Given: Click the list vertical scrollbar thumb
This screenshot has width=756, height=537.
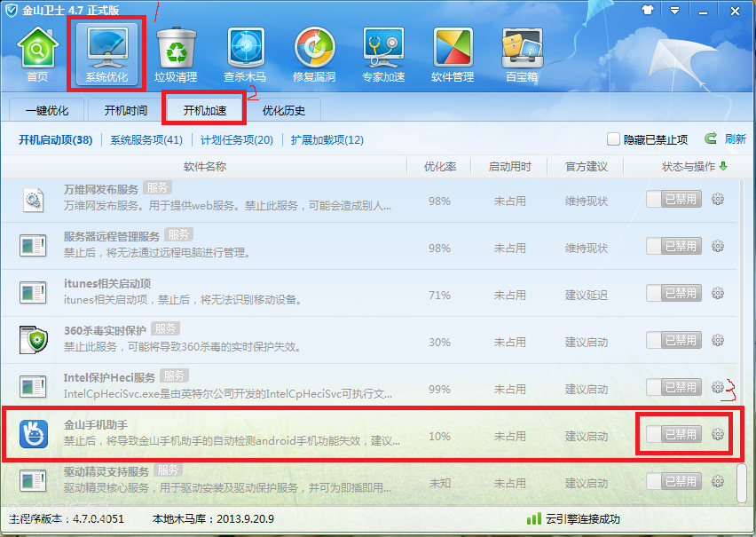Looking at the screenshot, I should coord(742,482).
